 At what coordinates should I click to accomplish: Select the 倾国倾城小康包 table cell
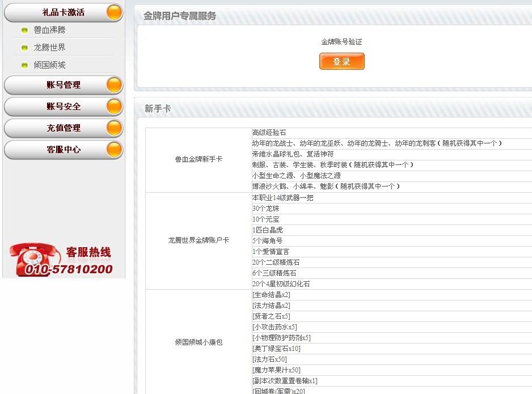(x=199, y=343)
